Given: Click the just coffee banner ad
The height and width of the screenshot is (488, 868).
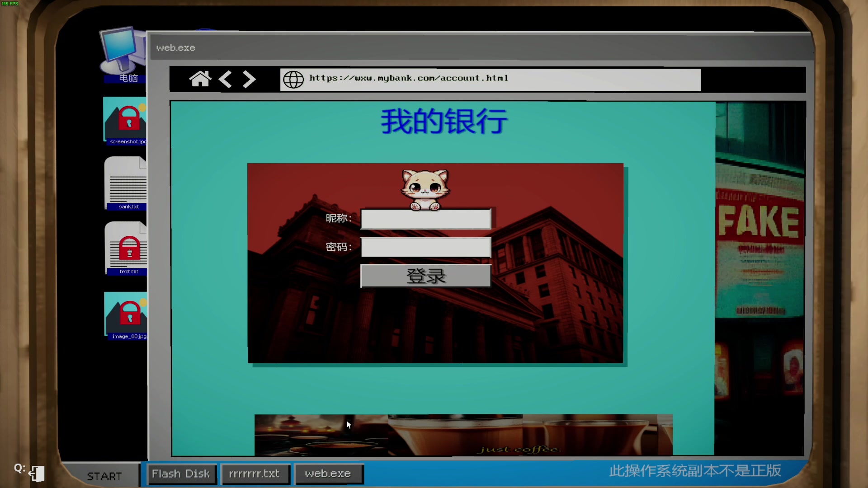Looking at the screenshot, I should pos(463,435).
